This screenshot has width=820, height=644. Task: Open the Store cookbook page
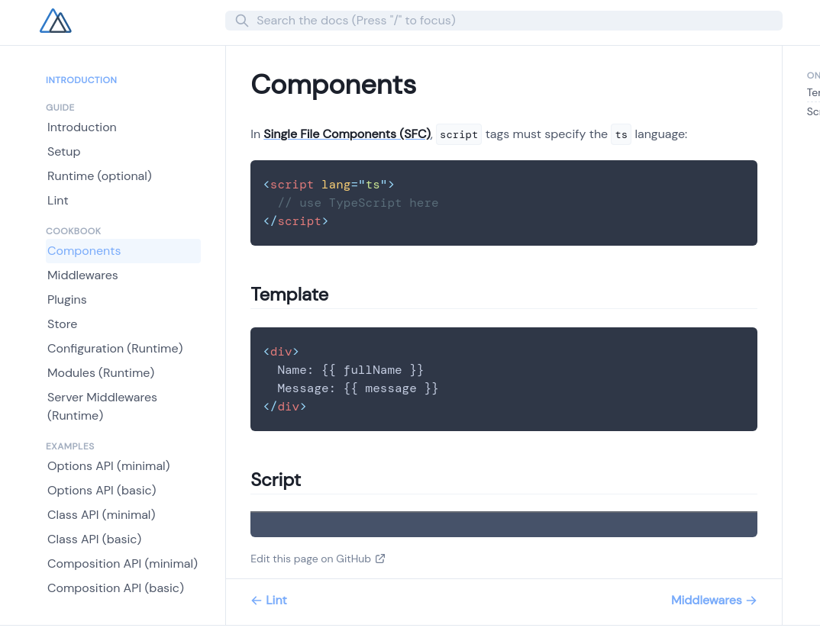click(63, 324)
